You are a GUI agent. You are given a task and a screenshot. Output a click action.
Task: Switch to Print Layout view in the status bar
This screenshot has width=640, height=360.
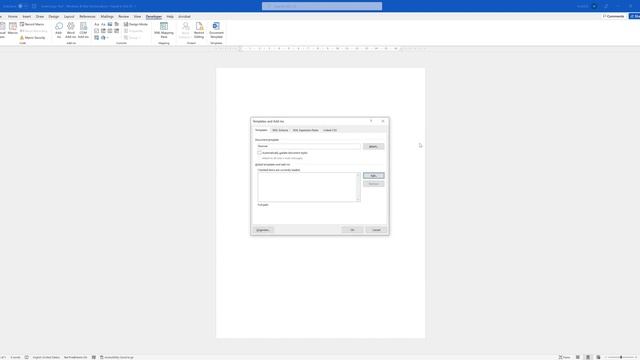pos(588,357)
